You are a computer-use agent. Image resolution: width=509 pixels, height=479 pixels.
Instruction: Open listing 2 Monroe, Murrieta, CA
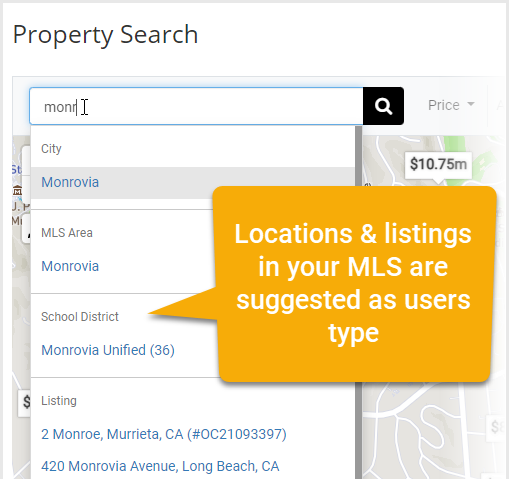click(164, 434)
